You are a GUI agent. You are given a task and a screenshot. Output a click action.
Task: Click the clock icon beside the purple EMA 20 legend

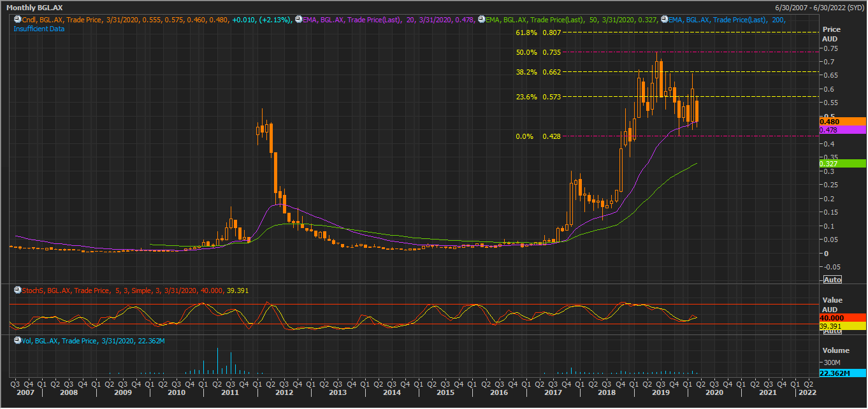(x=298, y=20)
